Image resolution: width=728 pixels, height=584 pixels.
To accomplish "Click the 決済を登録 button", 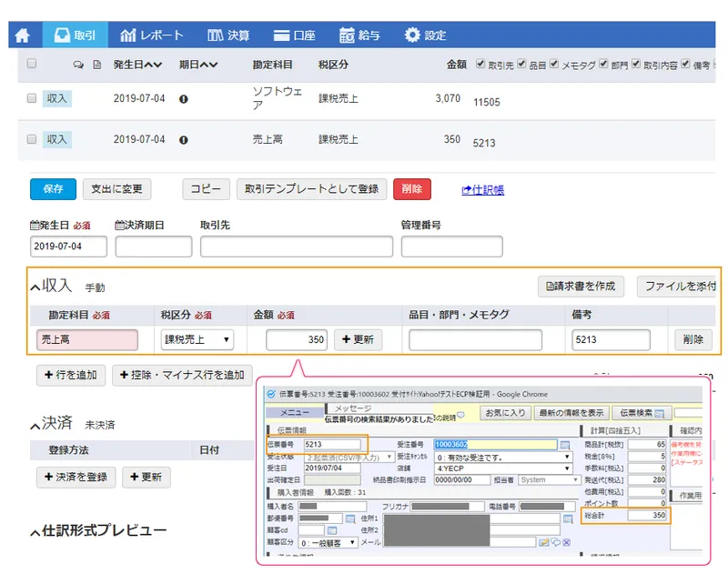I will (x=76, y=478).
